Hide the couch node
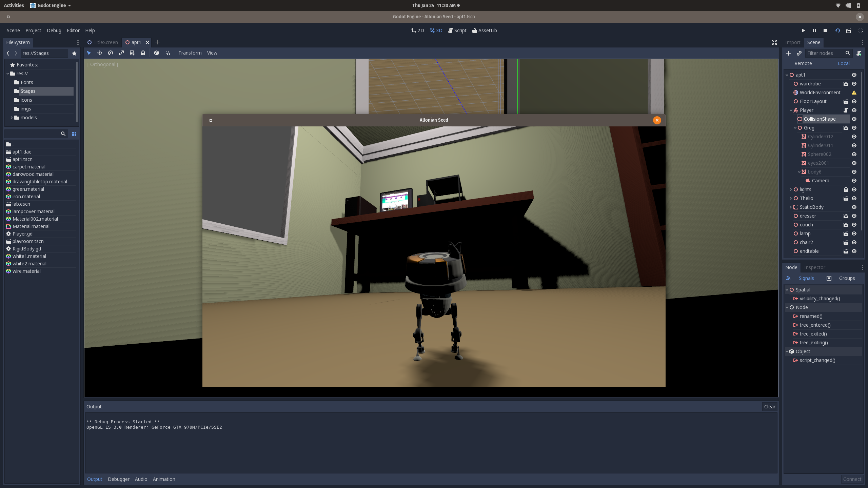The width and height of the screenshot is (868, 488). click(854, 225)
